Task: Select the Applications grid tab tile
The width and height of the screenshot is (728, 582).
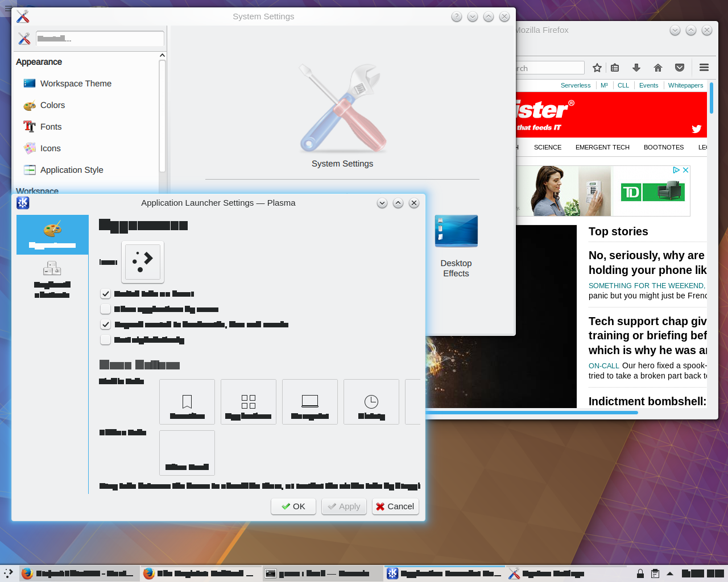Action: pos(249,402)
